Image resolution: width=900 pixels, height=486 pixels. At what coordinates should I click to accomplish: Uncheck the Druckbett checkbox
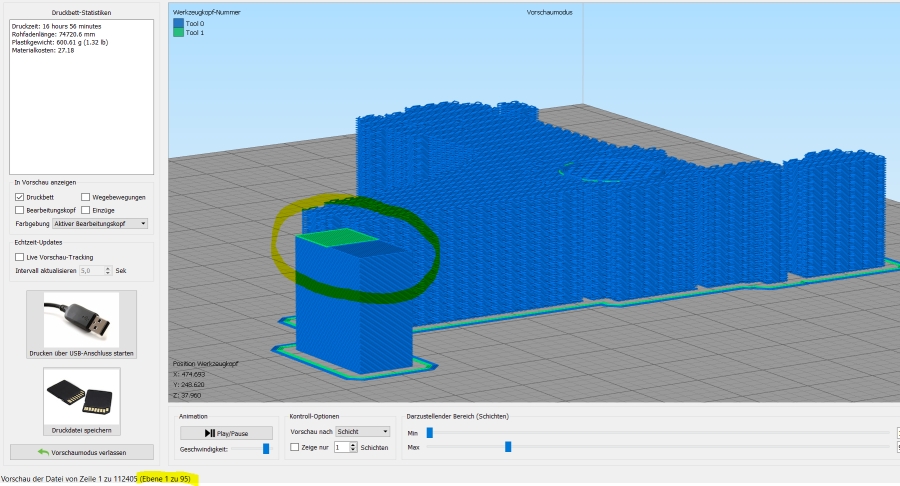(20, 197)
